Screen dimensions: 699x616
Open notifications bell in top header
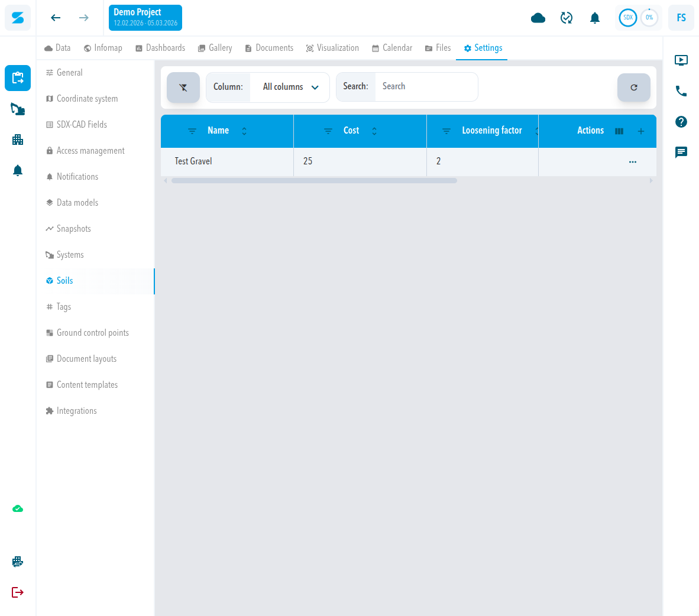[x=595, y=18]
